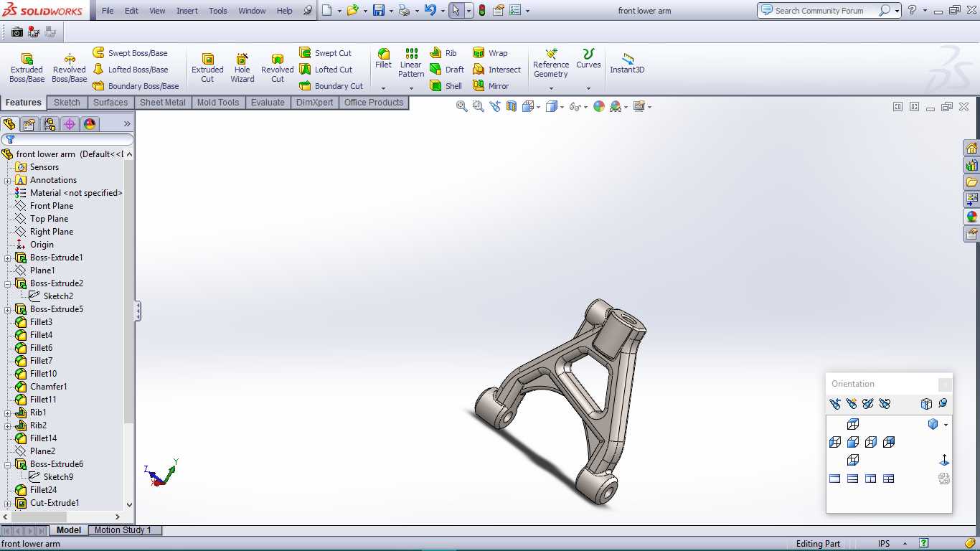Choose the Swept Boss/Base command
The width and height of the screenshot is (980, 551).
pyautogui.click(x=130, y=53)
